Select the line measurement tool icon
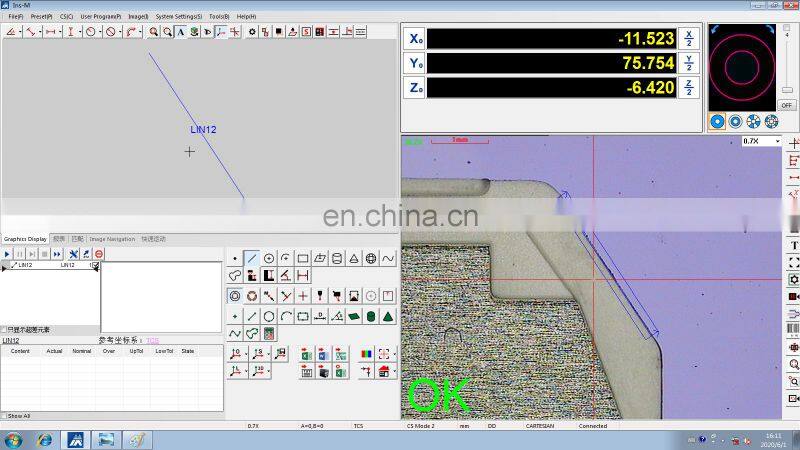This screenshot has width=800, height=450. [252, 258]
